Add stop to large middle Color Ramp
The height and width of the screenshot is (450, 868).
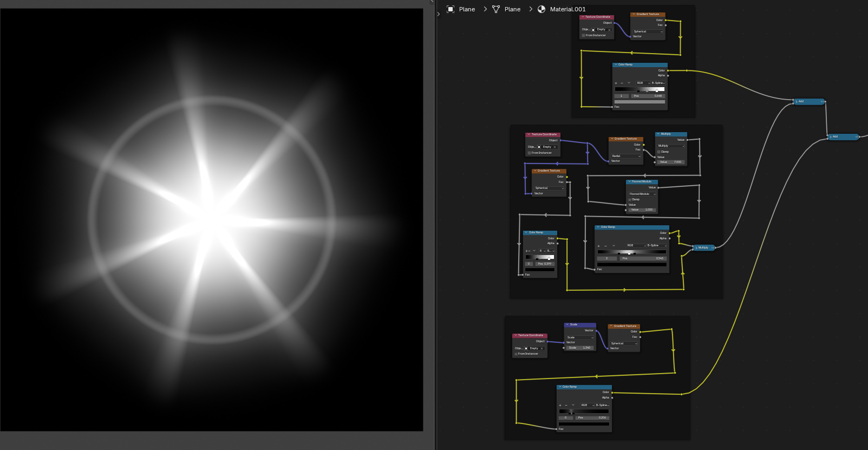598,246
